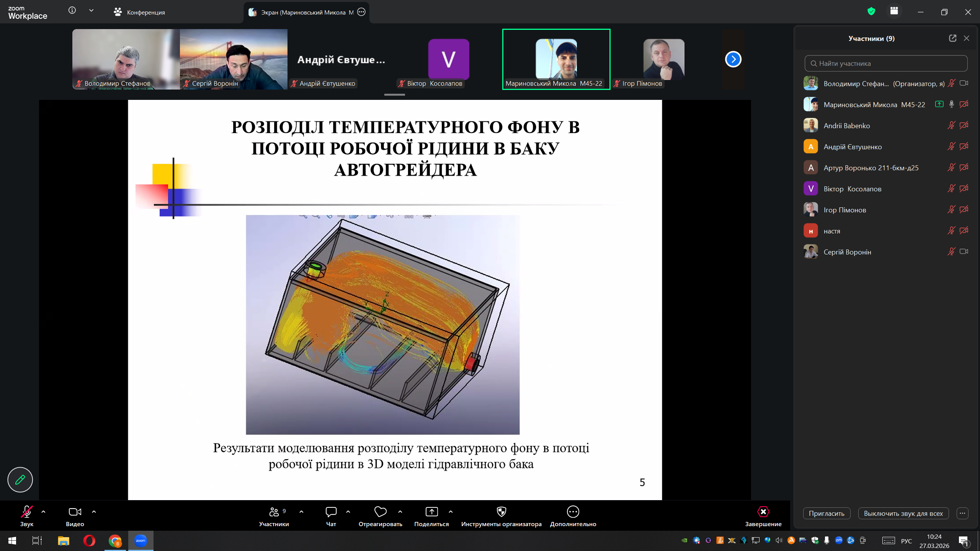Screen dimensions: 980x551
Task: Toggle microphone for Andrii Babenko
Action: 951,126
